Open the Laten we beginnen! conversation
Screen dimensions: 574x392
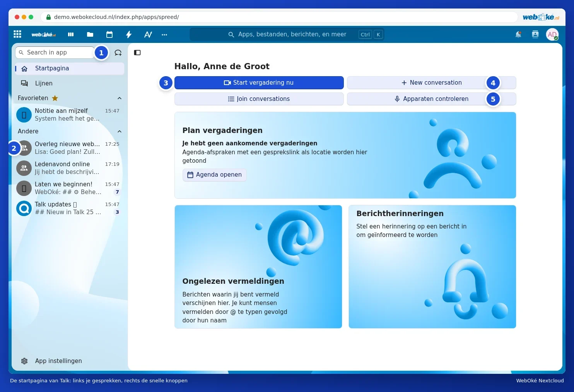[x=70, y=188]
